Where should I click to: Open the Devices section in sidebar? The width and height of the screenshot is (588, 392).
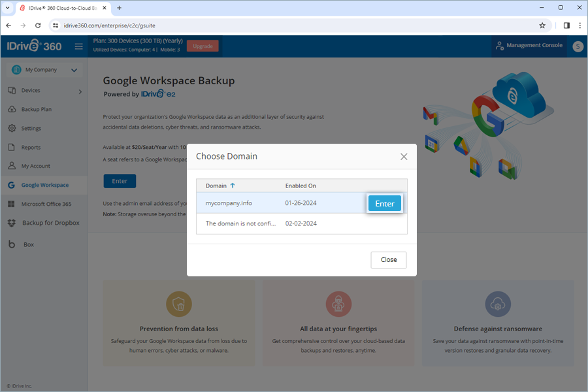[x=33, y=91]
